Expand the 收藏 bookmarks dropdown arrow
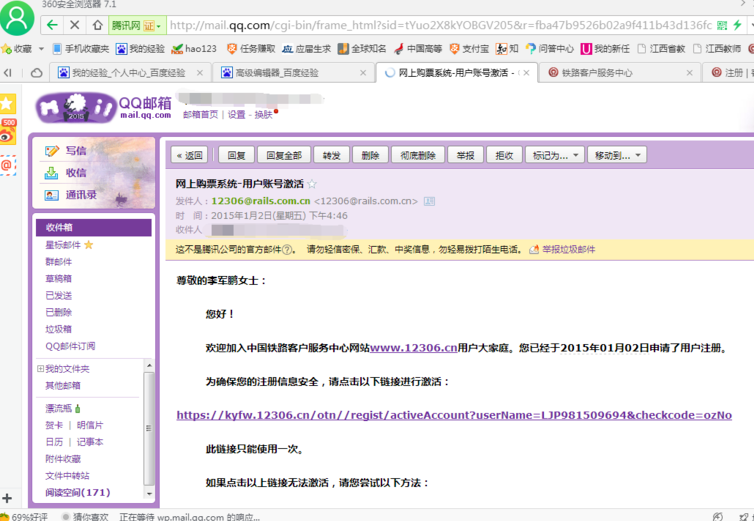 click(41, 49)
